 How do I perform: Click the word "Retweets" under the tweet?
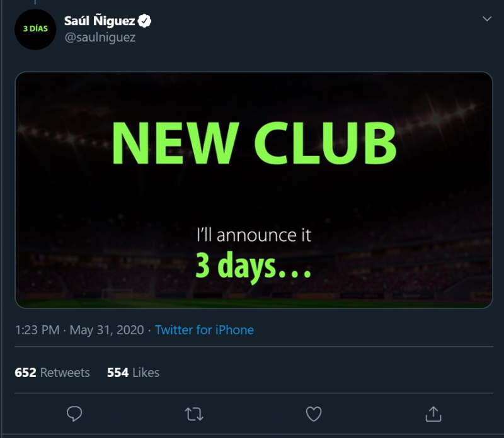click(65, 373)
